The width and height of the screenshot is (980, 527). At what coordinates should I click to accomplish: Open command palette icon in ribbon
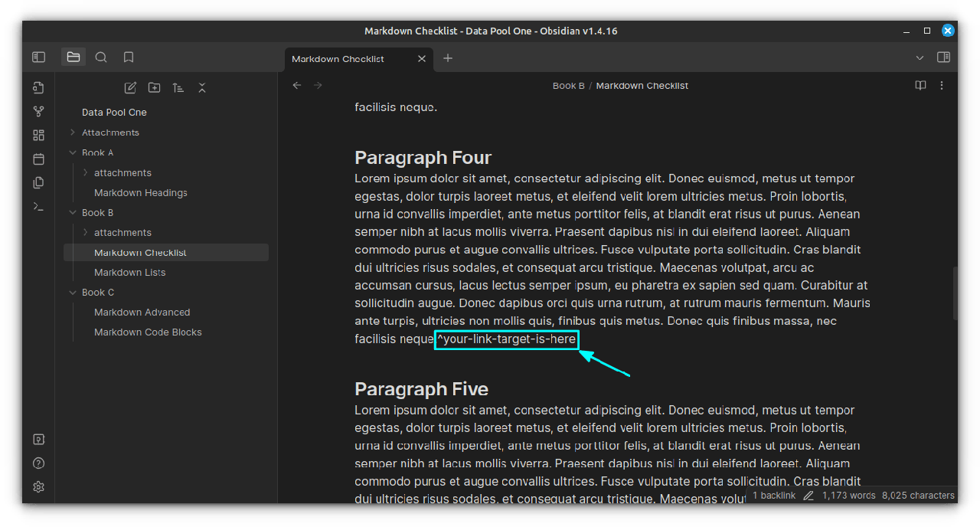point(39,206)
